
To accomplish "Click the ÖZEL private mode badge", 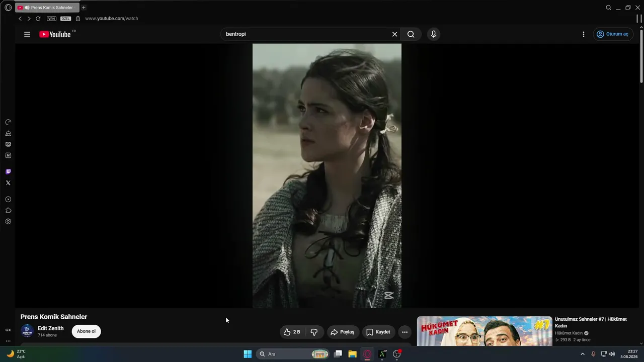I will pos(65,19).
